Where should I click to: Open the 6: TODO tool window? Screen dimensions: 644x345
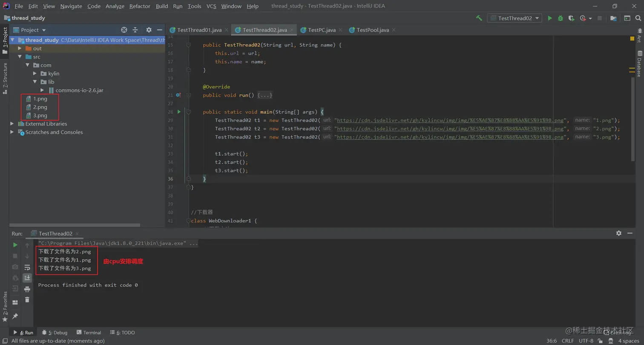click(x=122, y=333)
